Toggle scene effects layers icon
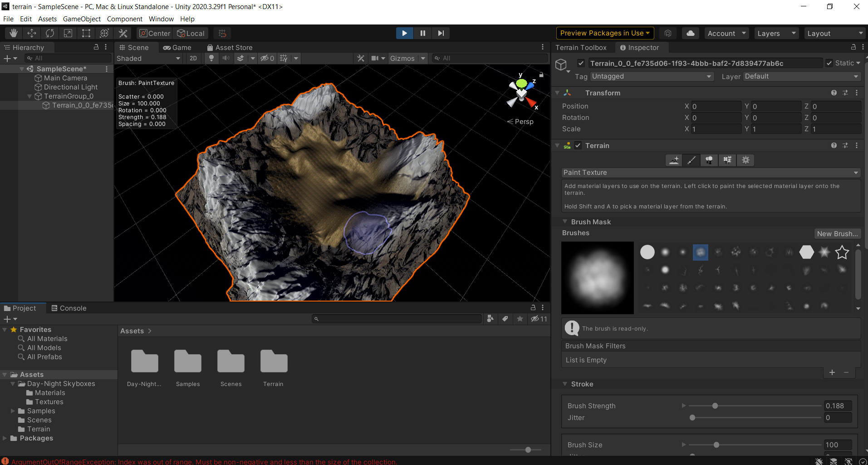Screen dimensions: 868x465 click(x=240, y=58)
